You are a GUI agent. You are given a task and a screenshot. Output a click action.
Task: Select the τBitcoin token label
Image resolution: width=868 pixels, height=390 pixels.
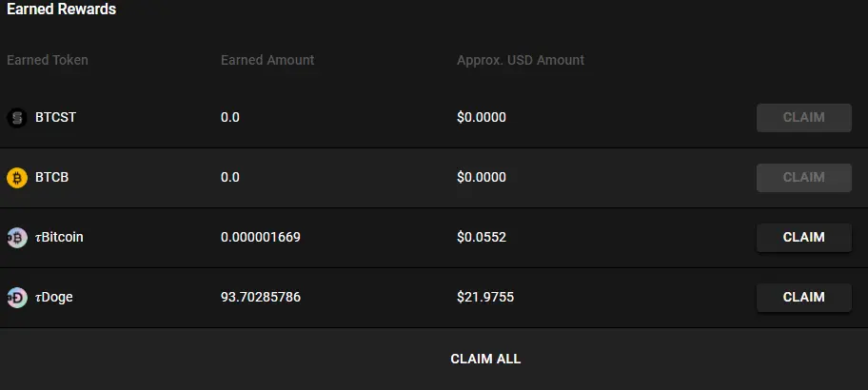(x=59, y=237)
